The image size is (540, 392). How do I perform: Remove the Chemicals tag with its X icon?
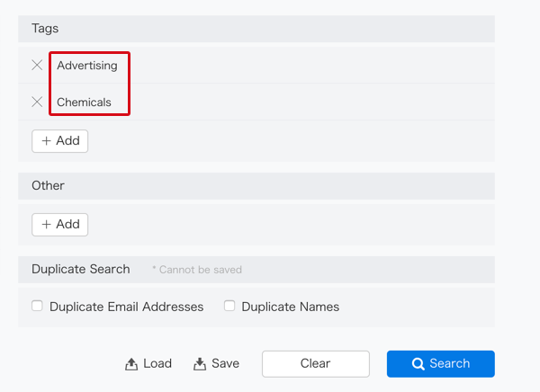[x=37, y=102]
